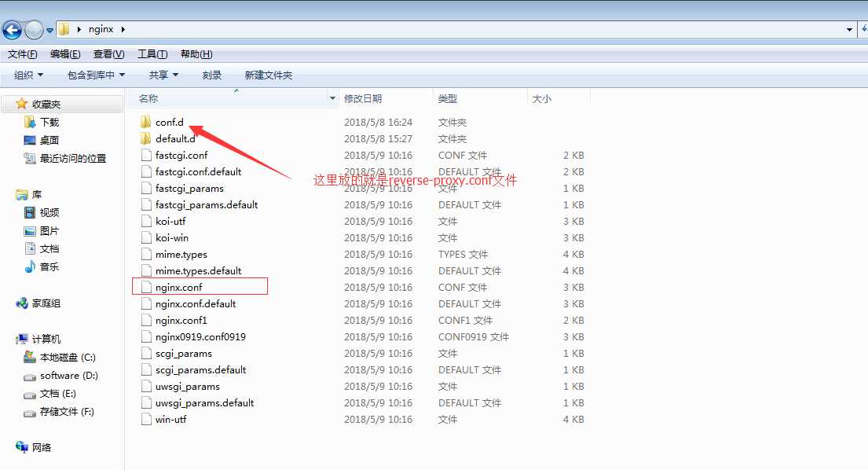Click the CONF0919 文件 type cell
The width and height of the screenshot is (868, 470).
tap(474, 336)
